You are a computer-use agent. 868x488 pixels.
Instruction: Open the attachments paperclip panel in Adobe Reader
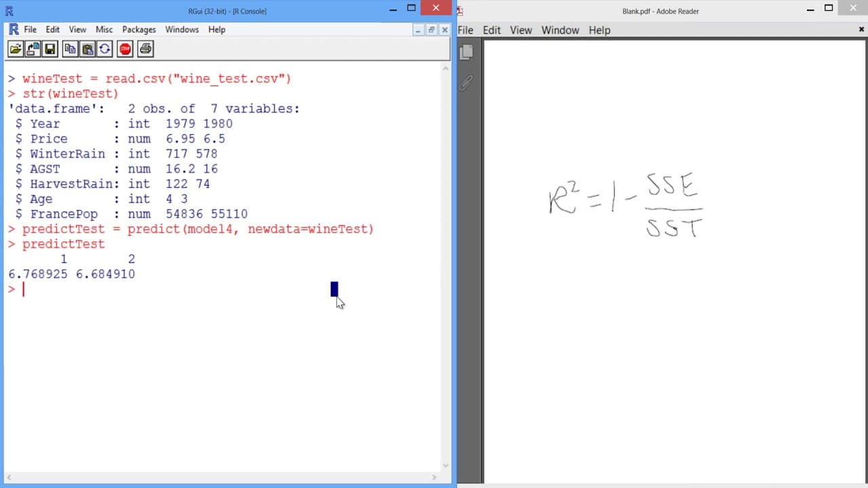point(466,83)
